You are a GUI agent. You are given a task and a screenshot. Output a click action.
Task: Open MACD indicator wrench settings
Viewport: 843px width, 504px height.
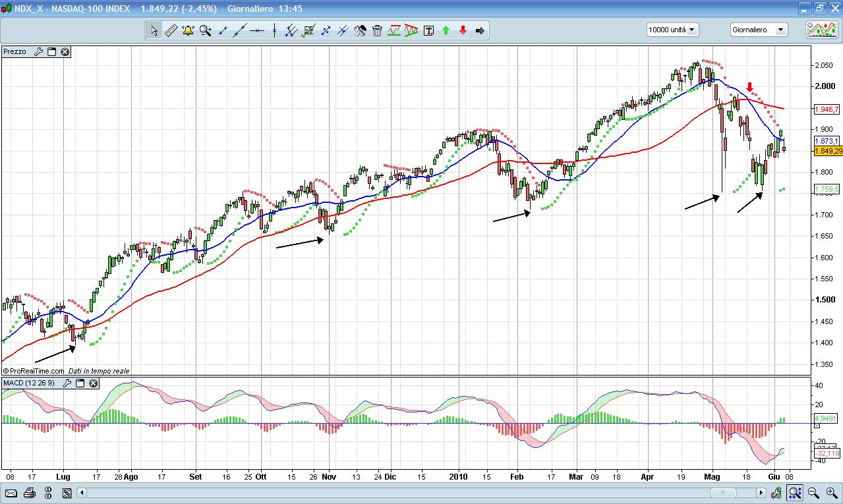tap(67, 383)
